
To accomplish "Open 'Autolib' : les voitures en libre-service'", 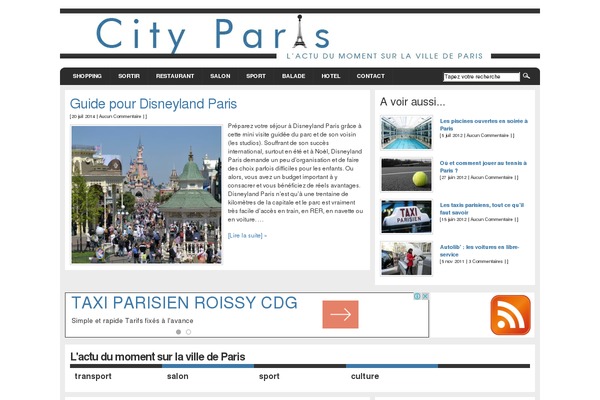I will pos(479,251).
